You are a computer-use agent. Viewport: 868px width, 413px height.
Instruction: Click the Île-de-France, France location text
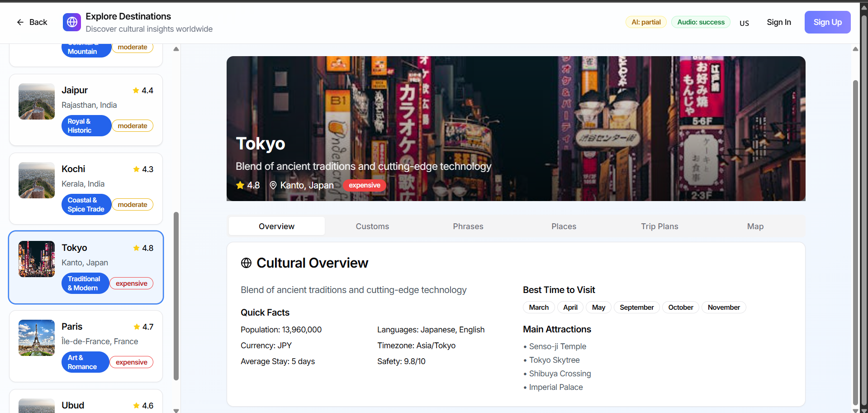100,341
